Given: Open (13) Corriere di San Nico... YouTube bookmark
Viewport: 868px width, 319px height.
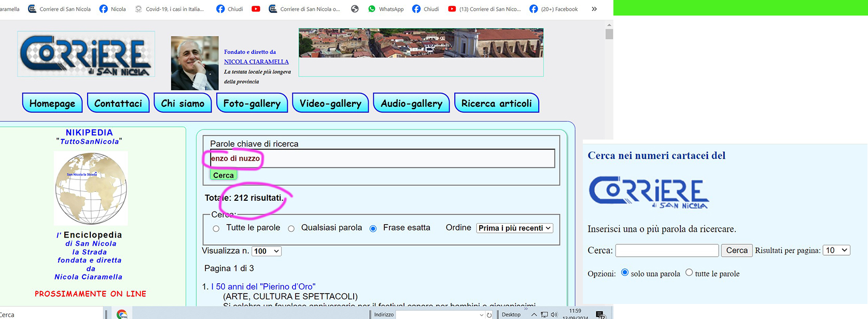Looking at the screenshot, I should click(x=484, y=9).
